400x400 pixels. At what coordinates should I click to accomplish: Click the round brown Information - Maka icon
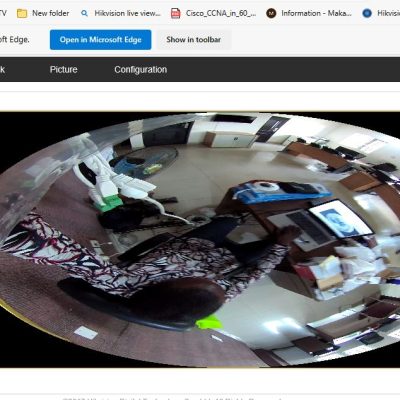click(x=271, y=13)
